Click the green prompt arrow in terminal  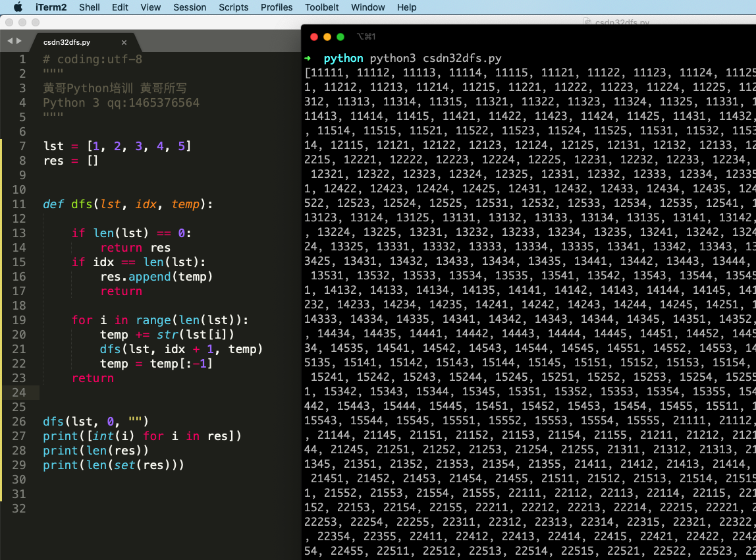point(308,59)
